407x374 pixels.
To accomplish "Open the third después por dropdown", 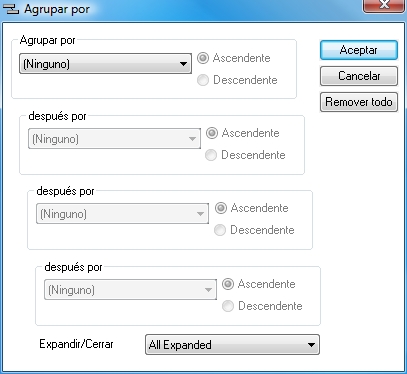I will click(x=130, y=289).
